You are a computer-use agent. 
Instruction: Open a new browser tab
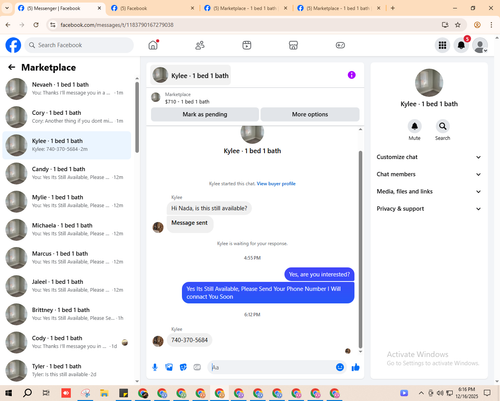(392, 8)
